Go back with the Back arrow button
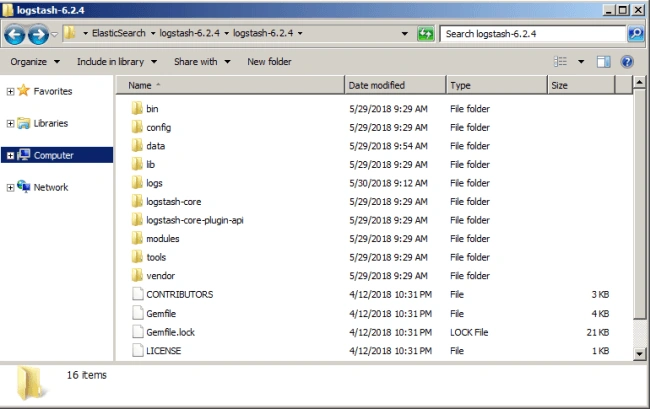 point(15,34)
